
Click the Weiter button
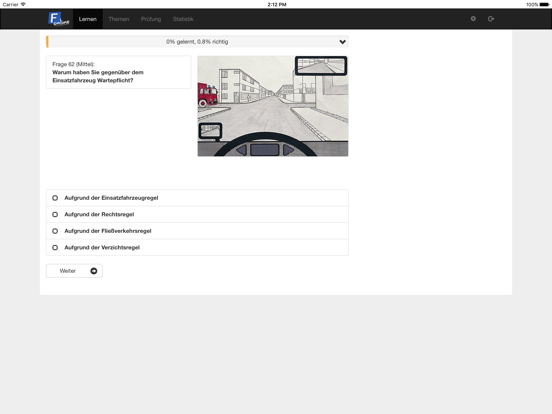[x=74, y=271]
